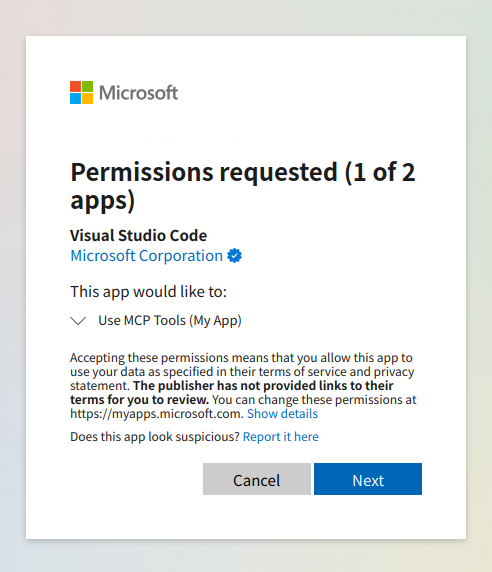
Task: Click the Visual Studio Code app name
Action: tap(138, 235)
